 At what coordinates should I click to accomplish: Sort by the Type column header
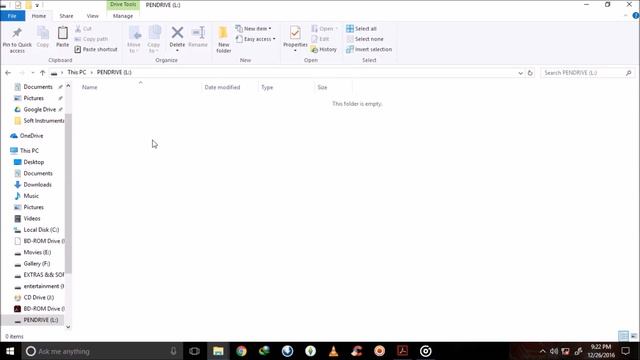click(267, 87)
